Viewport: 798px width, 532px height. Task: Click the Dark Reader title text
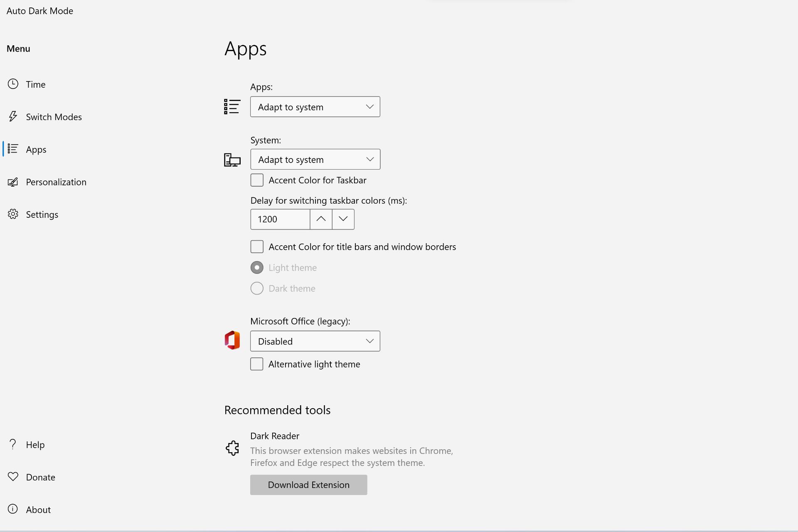coord(275,436)
